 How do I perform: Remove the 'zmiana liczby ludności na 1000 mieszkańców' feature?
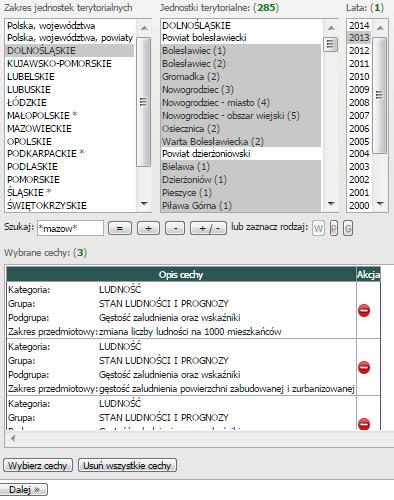pyautogui.click(x=364, y=310)
